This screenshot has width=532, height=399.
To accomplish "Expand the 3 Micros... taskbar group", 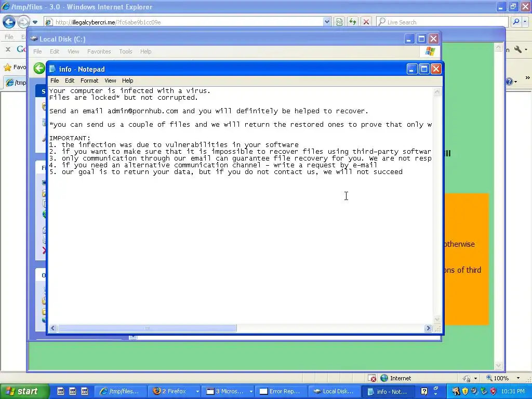I will [x=228, y=391].
